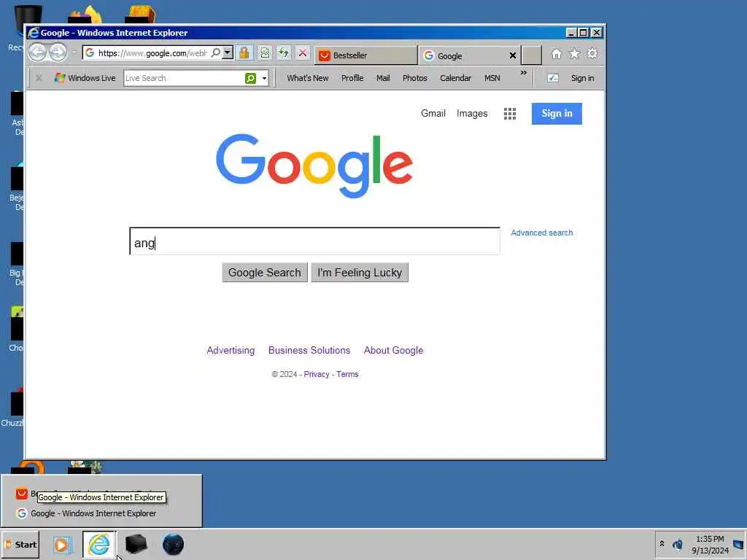747x560 pixels.
Task: Click the security lock icon
Action: point(244,52)
